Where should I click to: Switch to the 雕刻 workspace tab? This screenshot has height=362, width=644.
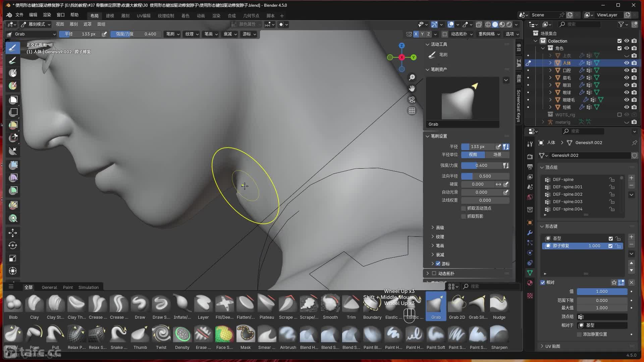[x=125, y=16]
